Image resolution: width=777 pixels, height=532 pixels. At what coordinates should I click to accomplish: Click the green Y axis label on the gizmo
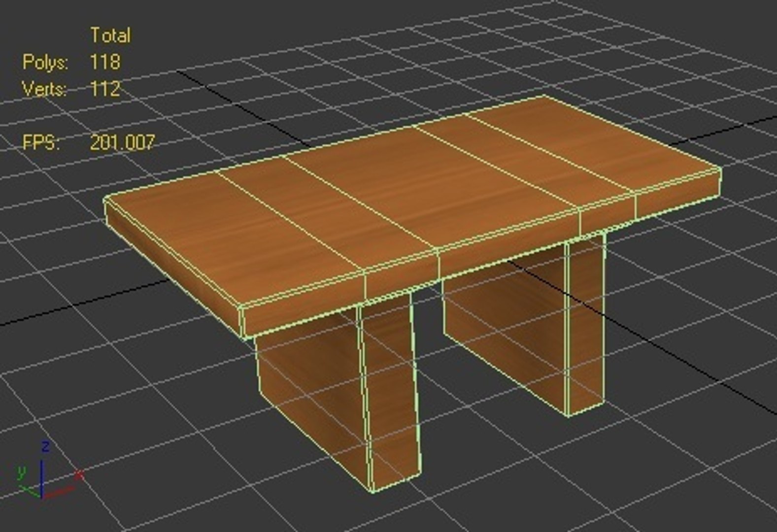coord(21,472)
